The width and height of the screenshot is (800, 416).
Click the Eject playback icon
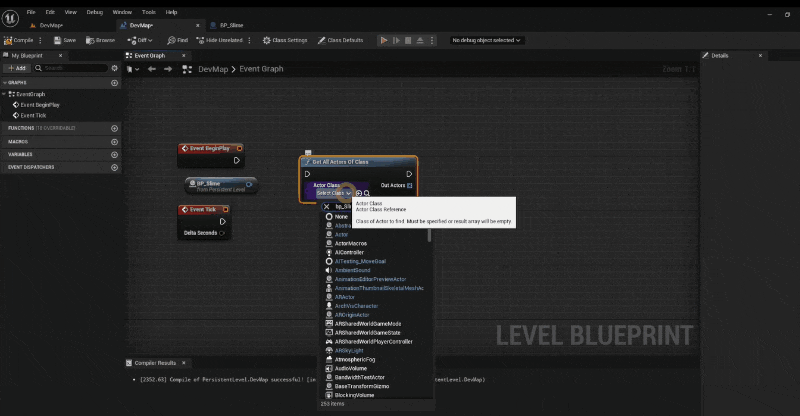420,40
